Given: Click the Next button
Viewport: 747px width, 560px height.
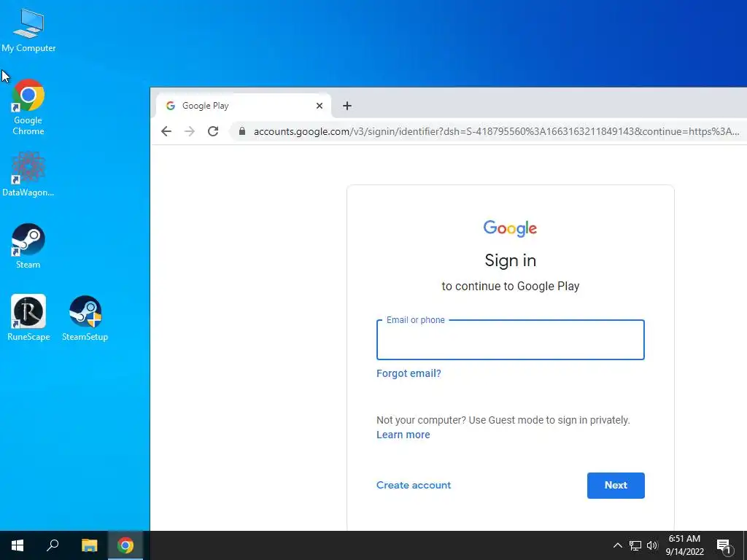Looking at the screenshot, I should 616,485.
